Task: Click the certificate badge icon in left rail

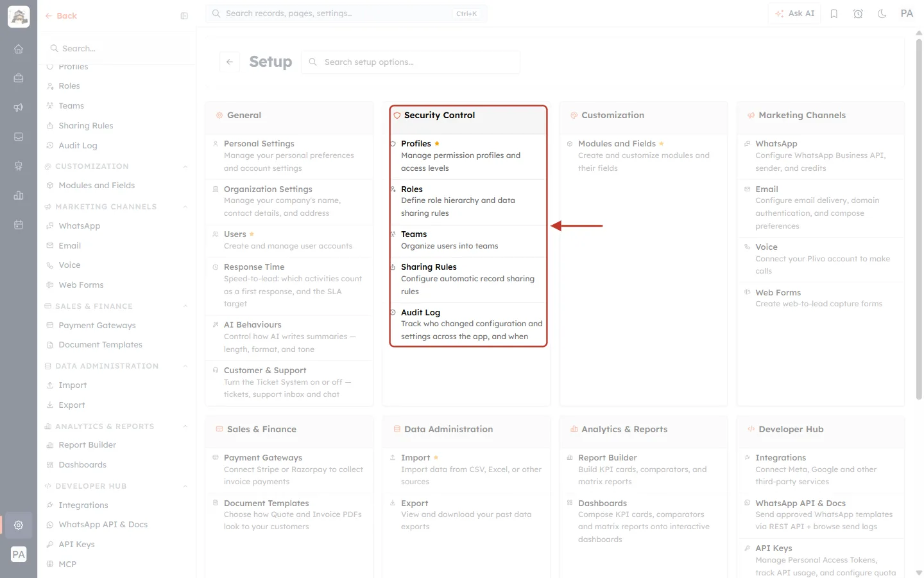Action: tap(19, 166)
